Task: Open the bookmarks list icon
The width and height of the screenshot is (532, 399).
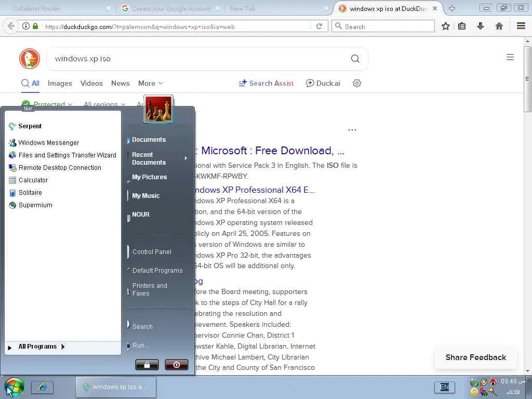Action: (462, 26)
